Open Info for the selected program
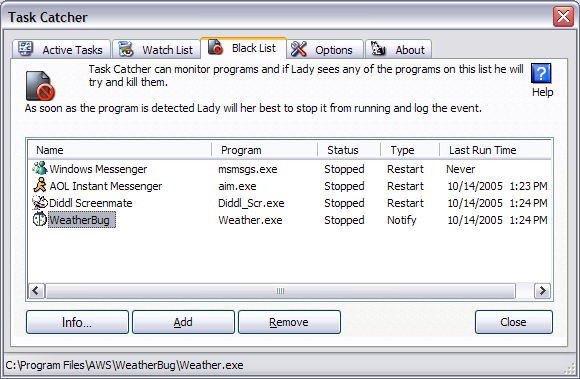This screenshot has height=379, width=580. tap(77, 322)
